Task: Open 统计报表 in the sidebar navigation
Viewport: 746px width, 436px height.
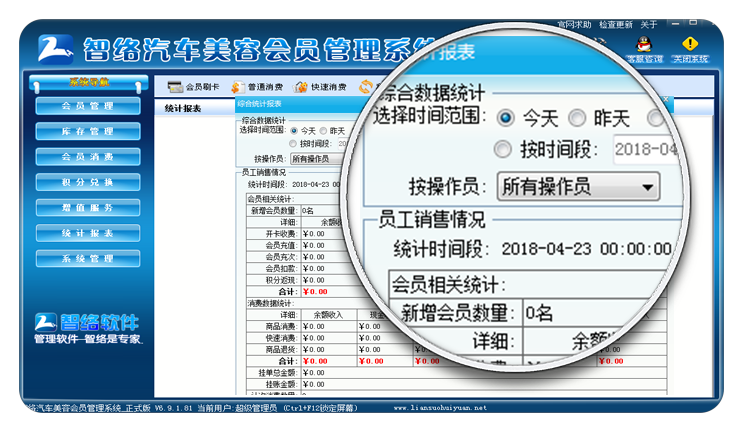Action: [88, 233]
